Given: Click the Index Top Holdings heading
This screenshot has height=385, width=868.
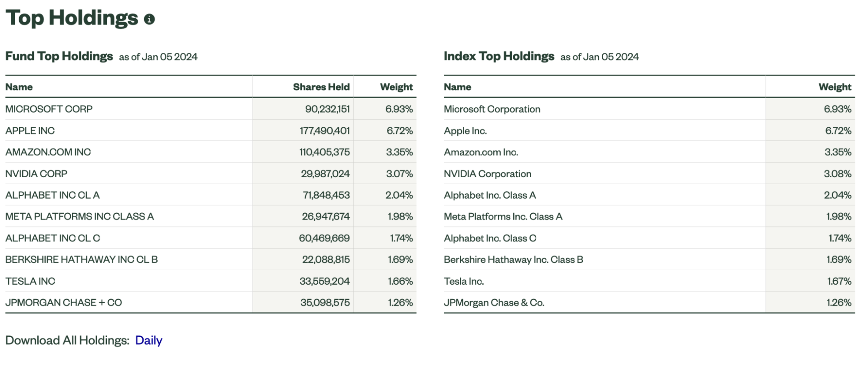Looking at the screenshot, I should 499,56.
